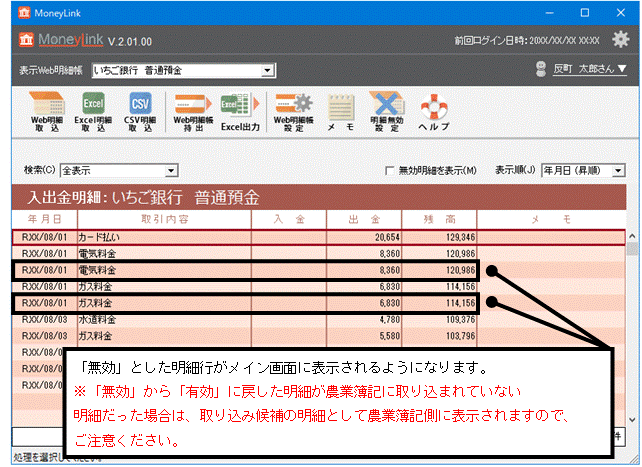Open the 検索 全表示 filter dropdown
The width and height of the screenshot is (642, 467).
click(171, 171)
